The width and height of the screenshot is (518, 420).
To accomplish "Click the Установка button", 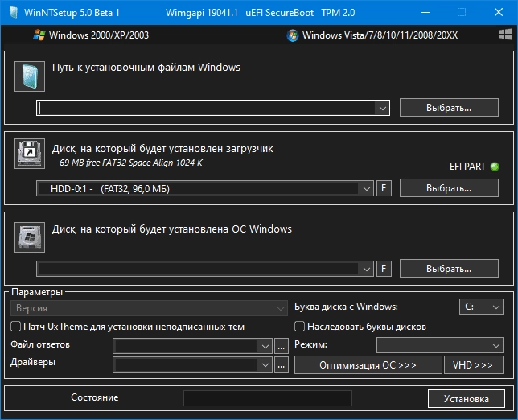I will point(467,399).
